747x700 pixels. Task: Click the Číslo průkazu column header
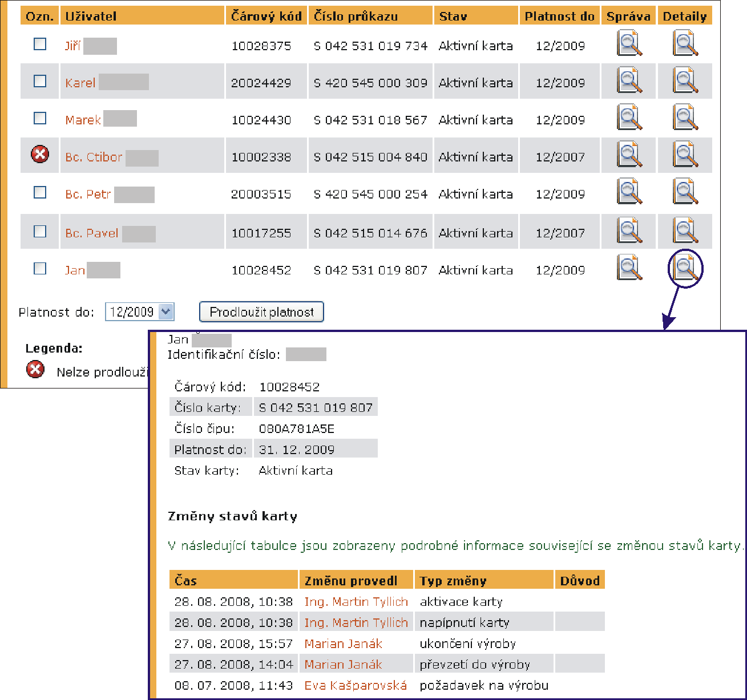pos(370,16)
